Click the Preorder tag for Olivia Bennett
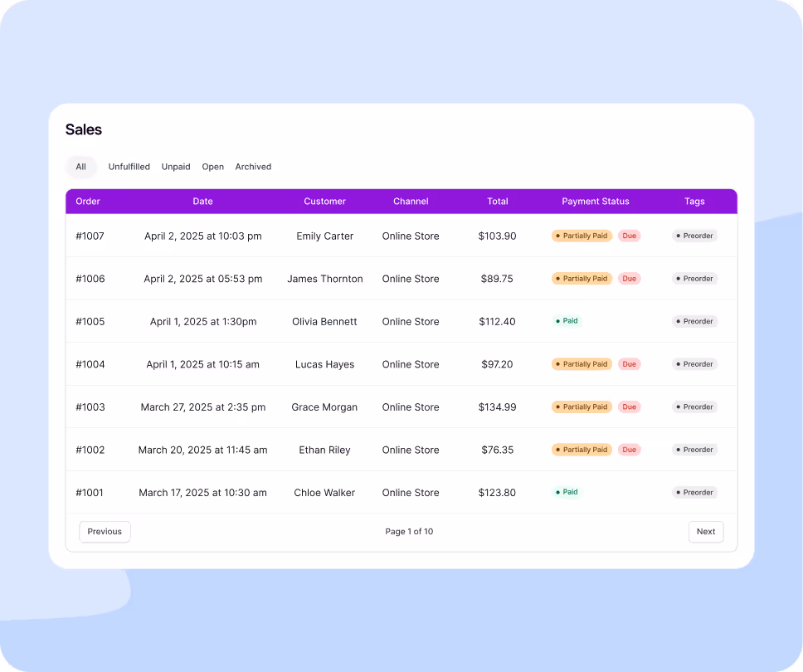This screenshot has height=672, width=803. [x=694, y=321]
